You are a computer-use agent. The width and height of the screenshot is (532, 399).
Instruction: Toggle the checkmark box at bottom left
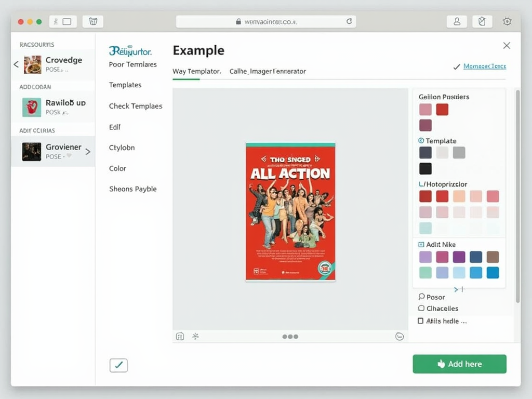pyautogui.click(x=118, y=365)
